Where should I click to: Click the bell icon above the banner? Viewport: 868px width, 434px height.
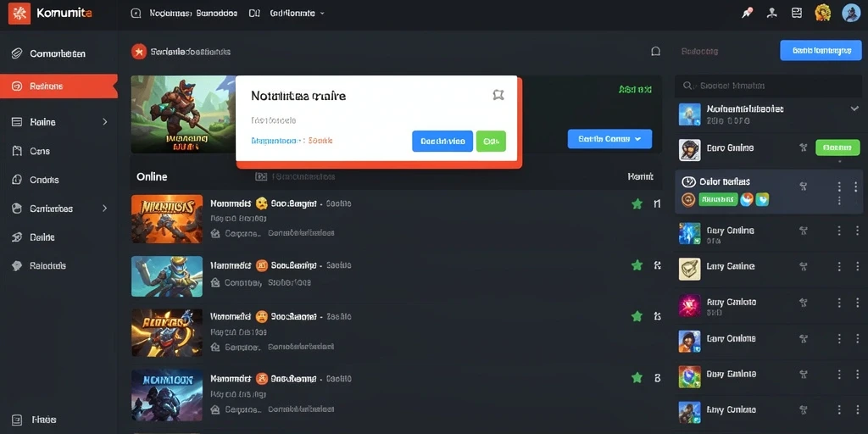pyautogui.click(x=655, y=52)
